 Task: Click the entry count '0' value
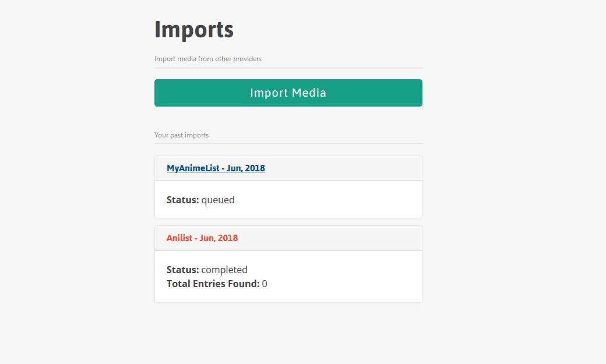[x=265, y=284]
